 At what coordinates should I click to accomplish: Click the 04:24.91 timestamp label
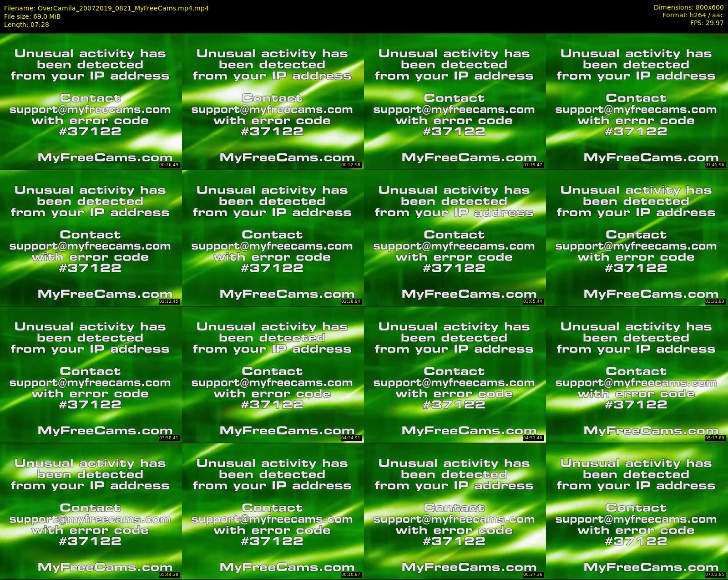click(x=351, y=438)
